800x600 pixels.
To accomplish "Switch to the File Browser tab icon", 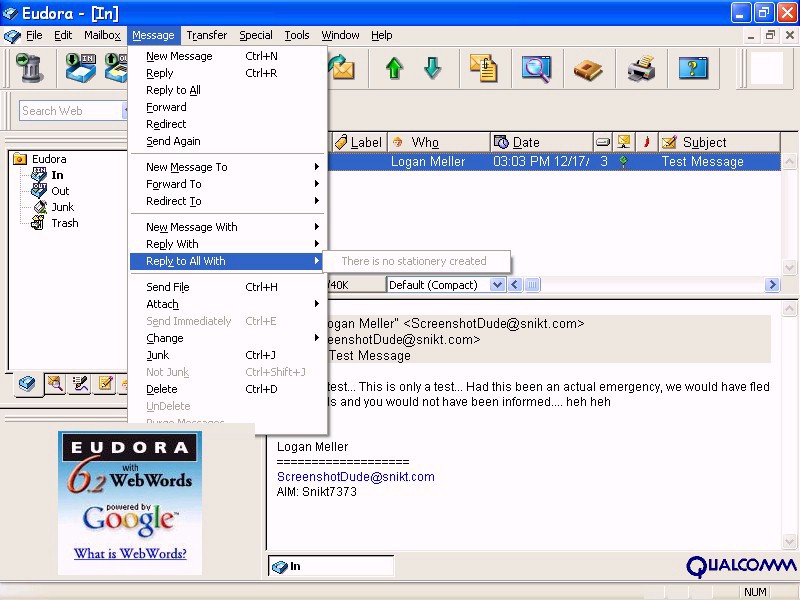I will pyautogui.click(x=55, y=384).
